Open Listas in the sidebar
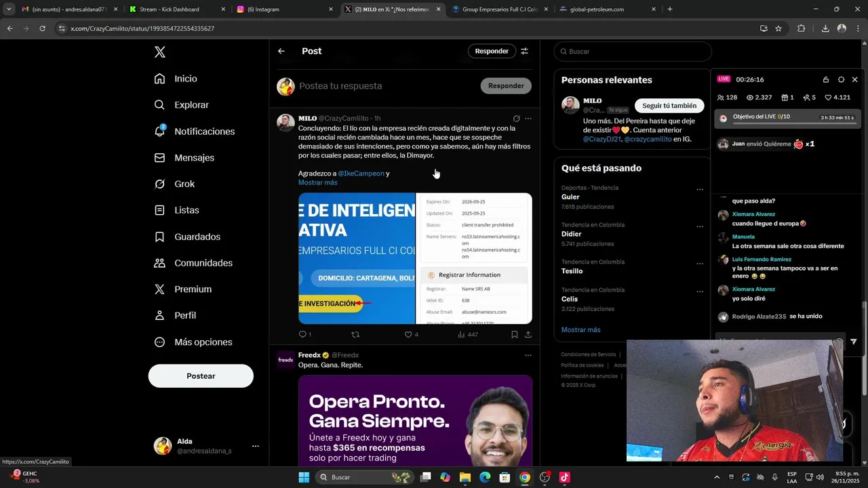This screenshot has height=488, width=868. pos(176,210)
